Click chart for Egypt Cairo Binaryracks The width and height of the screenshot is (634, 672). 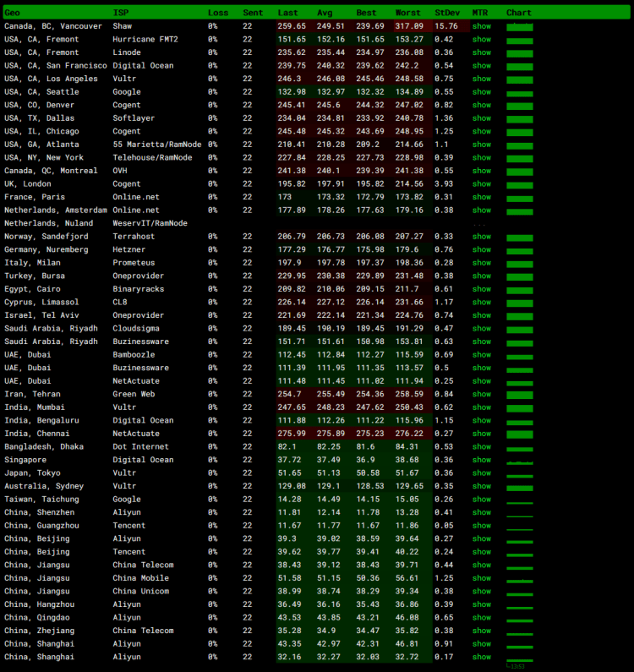pyautogui.click(x=519, y=290)
